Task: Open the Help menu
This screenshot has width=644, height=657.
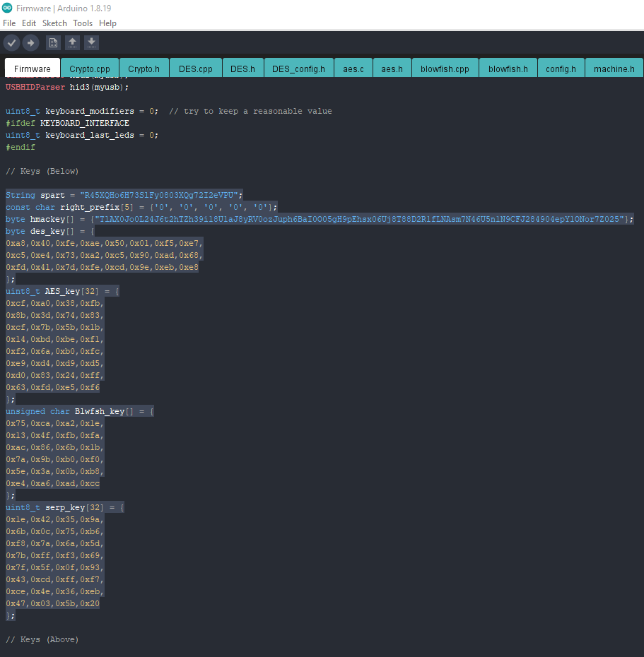Action: coord(107,23)
